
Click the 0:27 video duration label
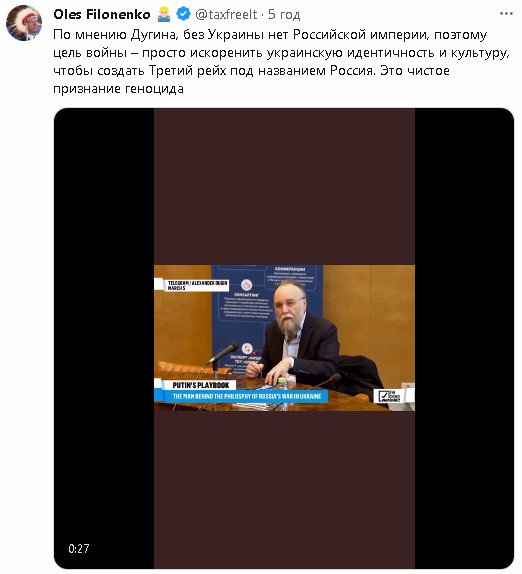tap(79, 548)
